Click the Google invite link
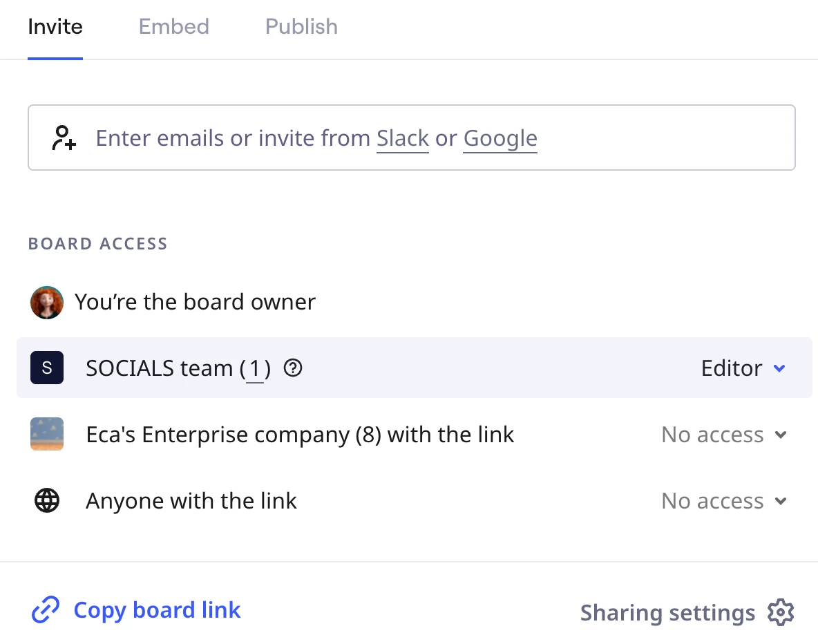The width and height of the screenshot is (818, 644). point(500,139)
